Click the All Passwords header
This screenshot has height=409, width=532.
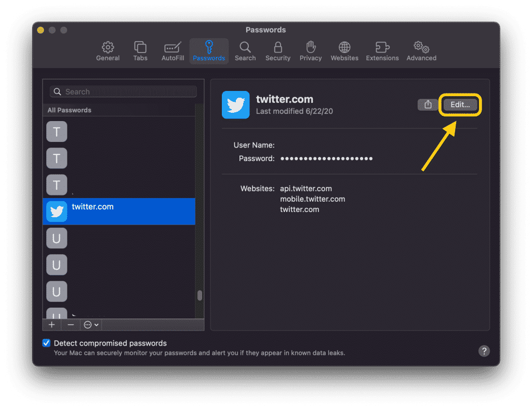pyautogui.click(x=70, y=110)
